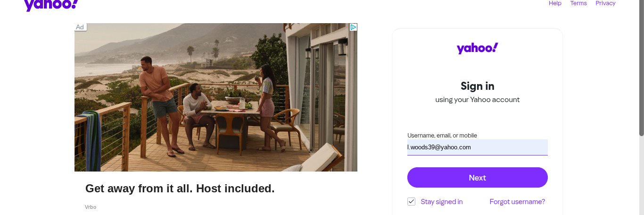The width and height of the screenshot is (644, 215).
Task: Open the Terms link in the header
Action: (x=578, y=3)
